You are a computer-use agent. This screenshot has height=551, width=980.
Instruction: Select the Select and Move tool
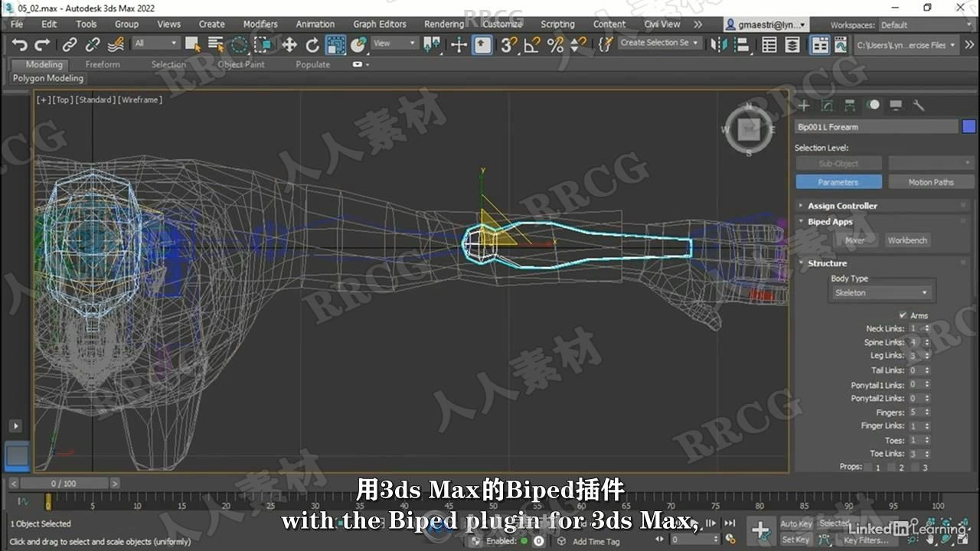pos(289,45)
